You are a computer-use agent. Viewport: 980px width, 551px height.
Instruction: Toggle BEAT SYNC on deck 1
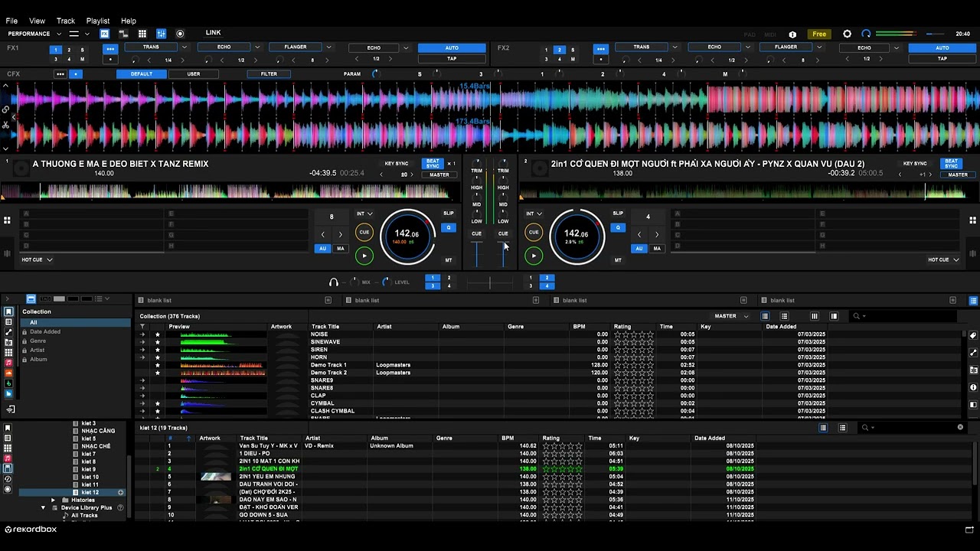433,164
